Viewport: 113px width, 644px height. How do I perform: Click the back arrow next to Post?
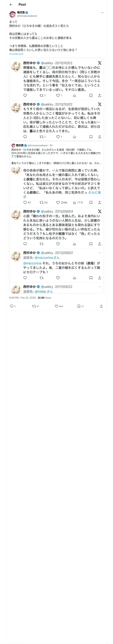coord(11,5)
